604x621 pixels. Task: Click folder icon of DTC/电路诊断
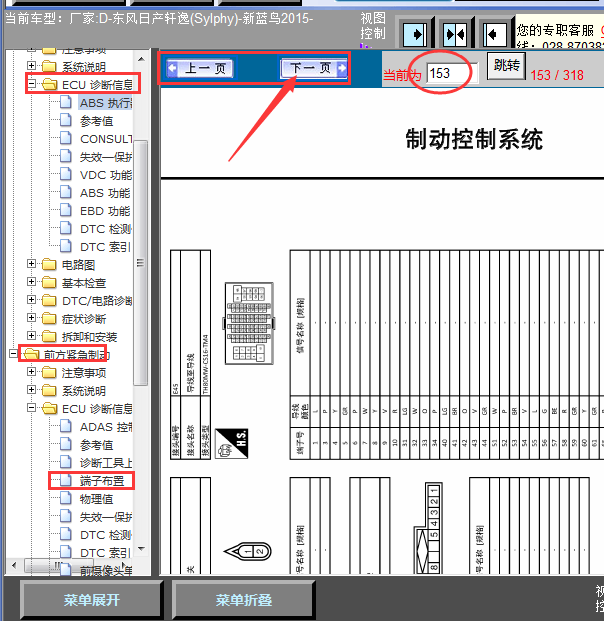(49, 300)
